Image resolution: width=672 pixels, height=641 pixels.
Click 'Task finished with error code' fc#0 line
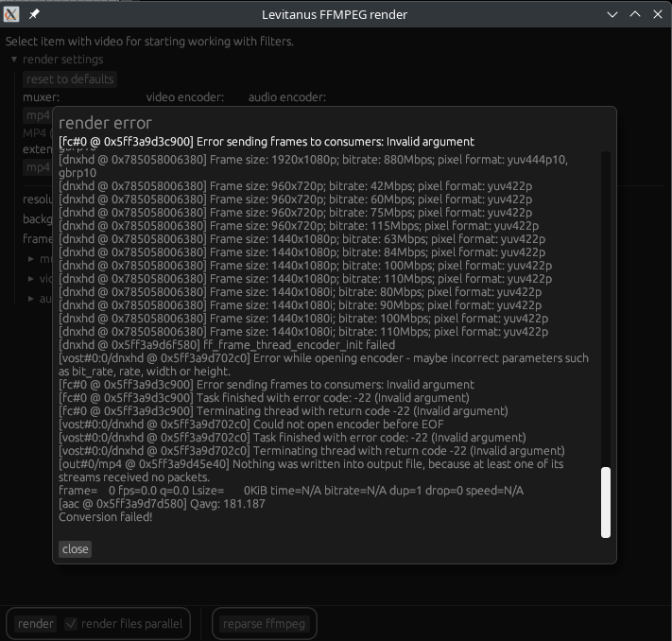point(264,397)
